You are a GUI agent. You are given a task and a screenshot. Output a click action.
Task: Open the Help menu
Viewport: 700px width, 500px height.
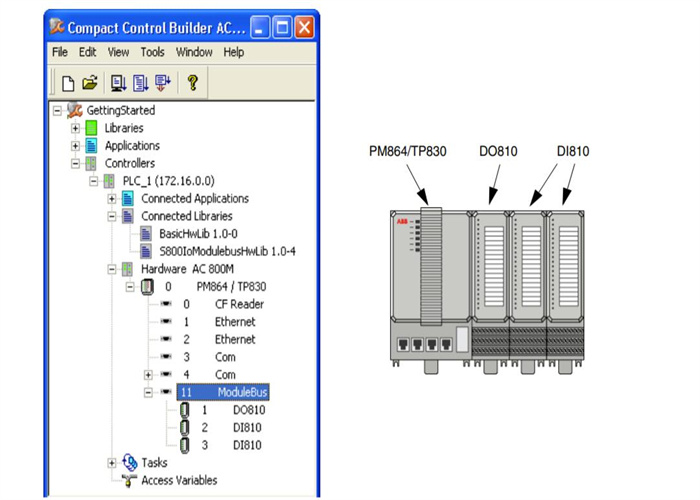pos(233,52)
